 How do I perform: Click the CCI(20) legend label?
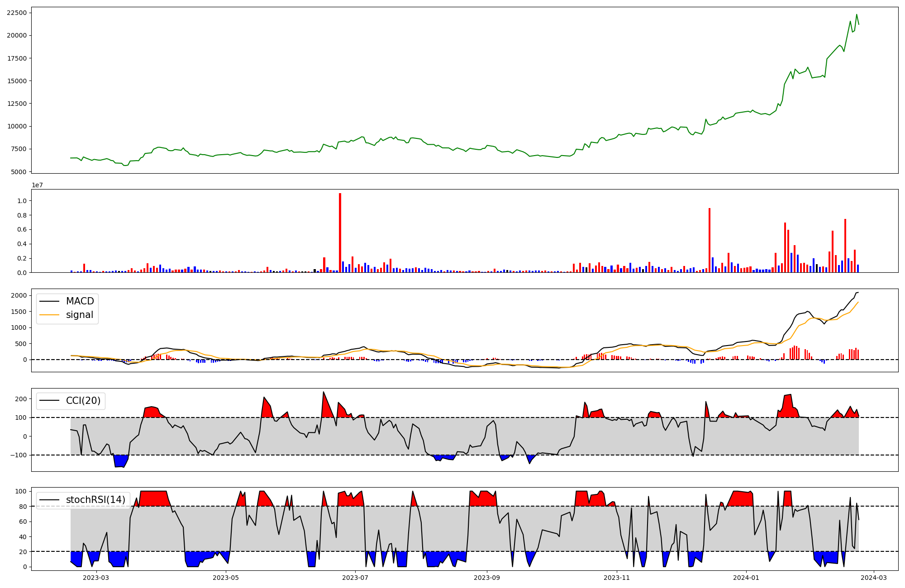83,401
